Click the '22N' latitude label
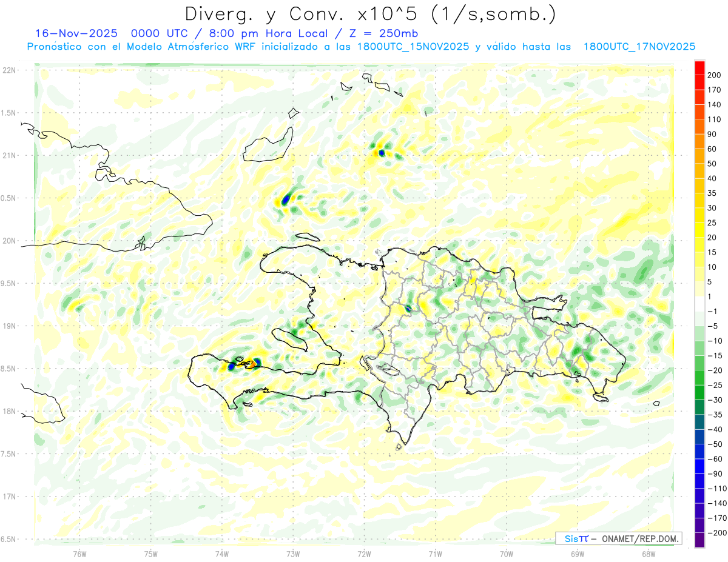This screenshot has height=562, width=728. click(x=9, y=70)
